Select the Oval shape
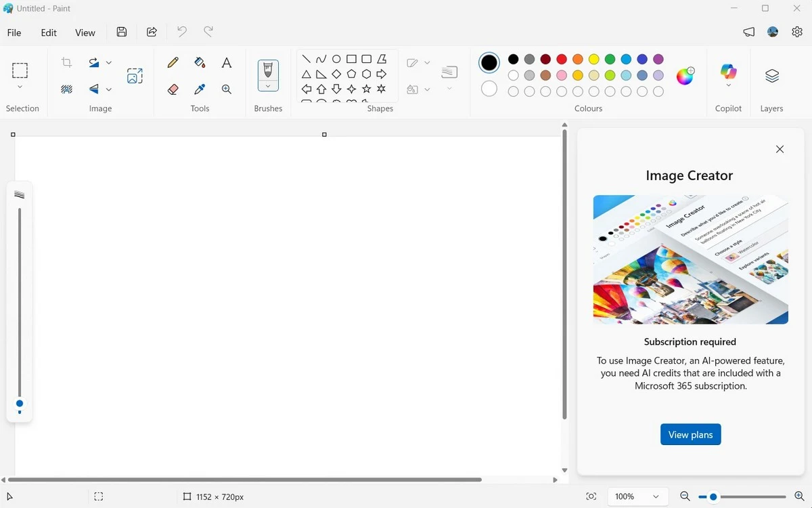The height and width of the screenshot is (508, 812). [336, 60]
